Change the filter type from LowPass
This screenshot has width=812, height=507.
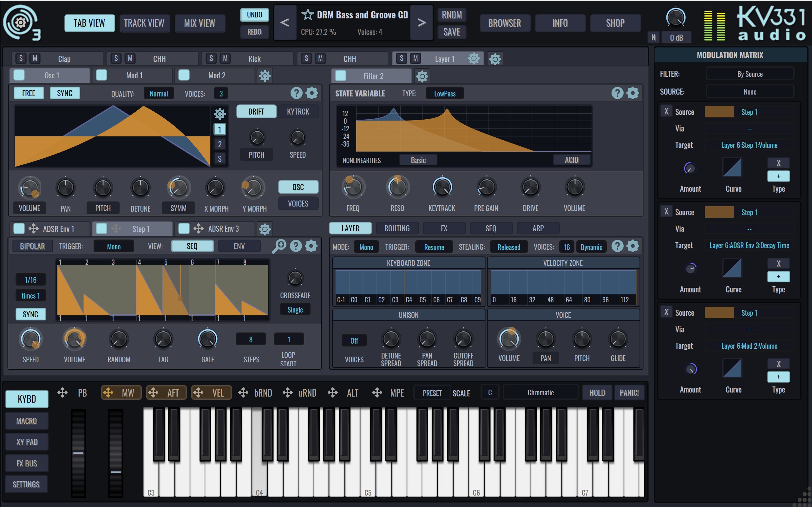pos(445,93)
